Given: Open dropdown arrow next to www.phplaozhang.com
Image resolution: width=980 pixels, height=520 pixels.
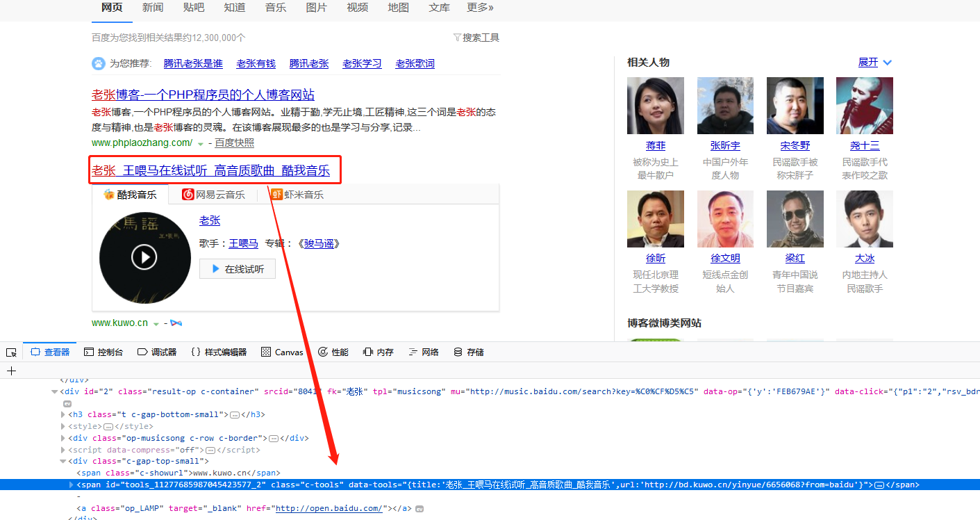Looking at the screenshot, I should 201,144.
